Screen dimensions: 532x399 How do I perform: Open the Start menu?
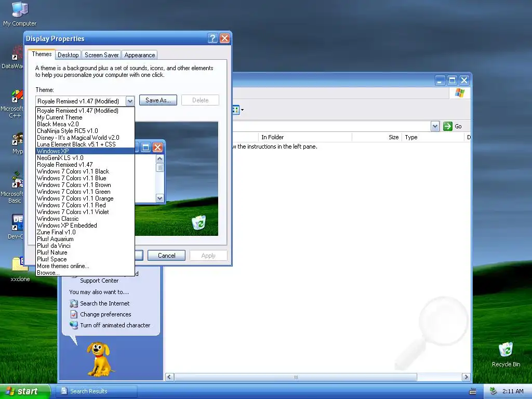[25, 391]
